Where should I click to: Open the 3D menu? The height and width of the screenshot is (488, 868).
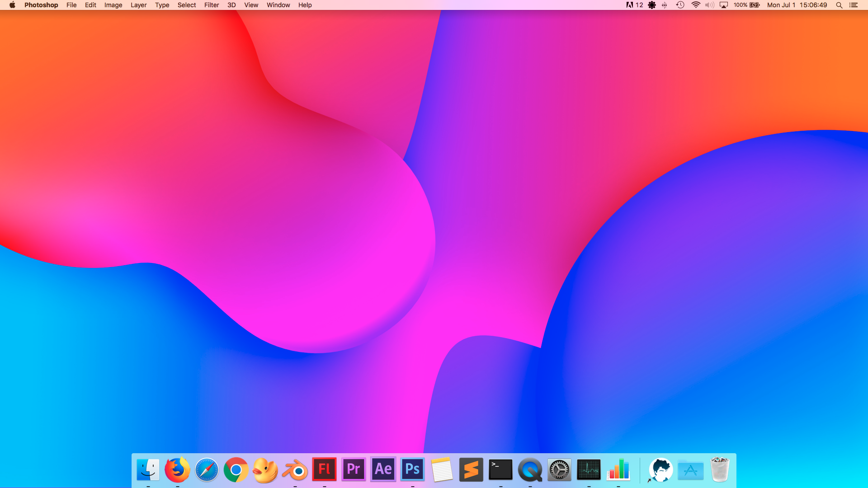[x=231, y=5]
